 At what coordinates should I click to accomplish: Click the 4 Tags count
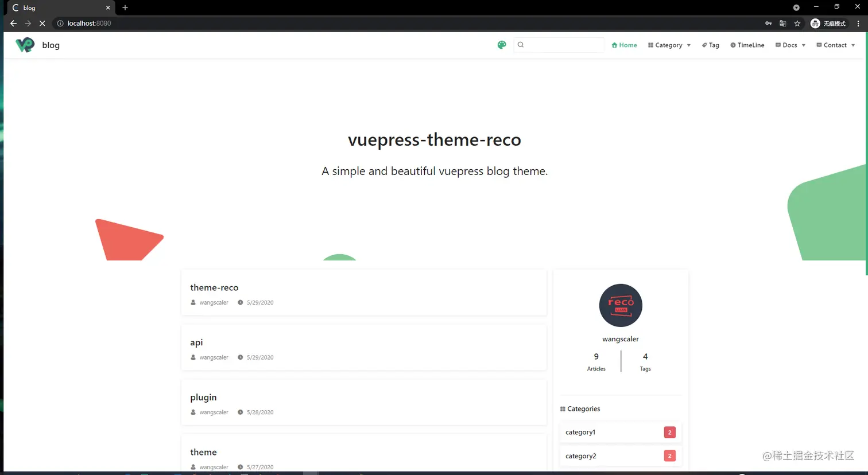[x=645, y=362]
